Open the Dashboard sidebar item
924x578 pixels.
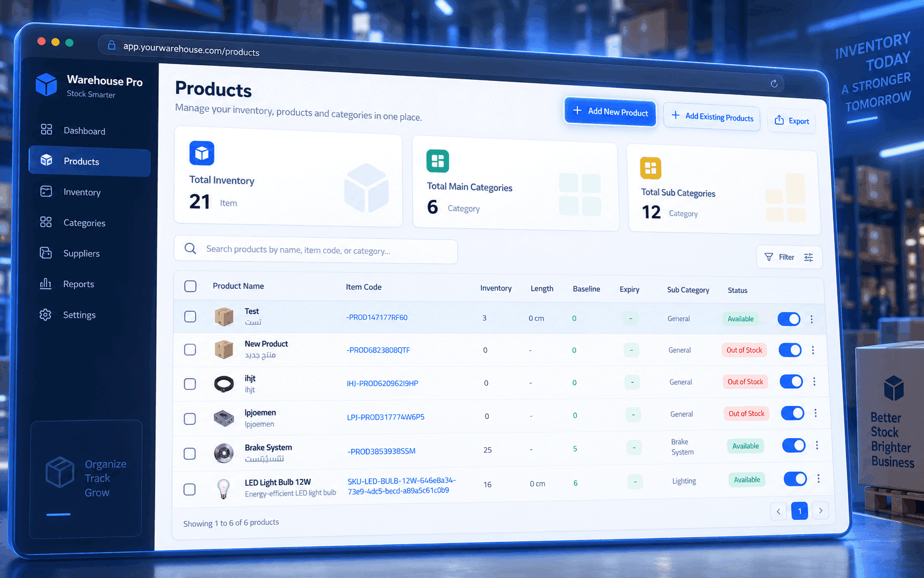coord(84,131)
